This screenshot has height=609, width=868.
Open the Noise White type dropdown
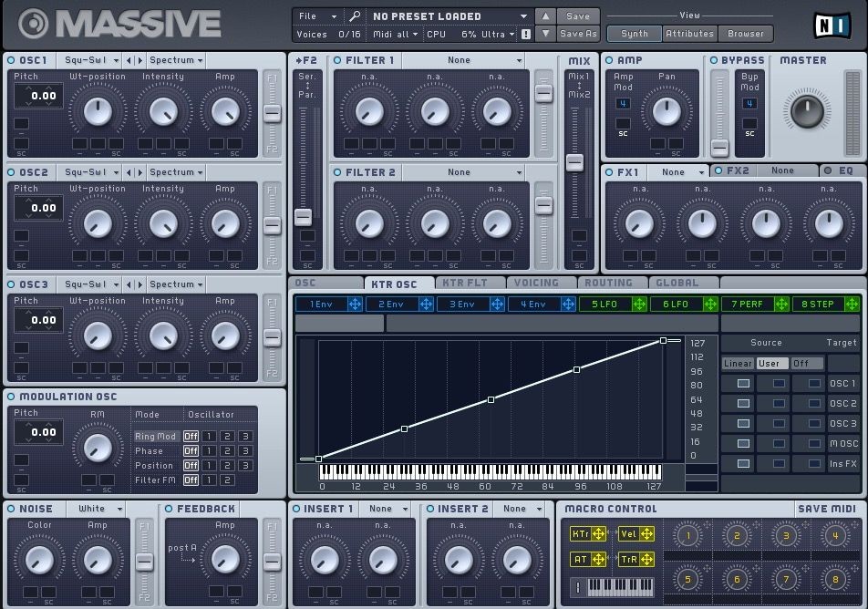click(97, 509)
